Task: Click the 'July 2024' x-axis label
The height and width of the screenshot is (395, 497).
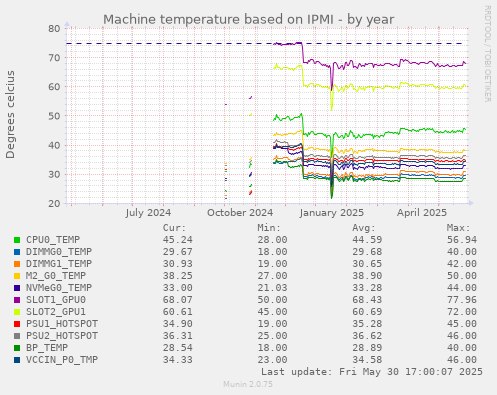Action: point(148,213)
